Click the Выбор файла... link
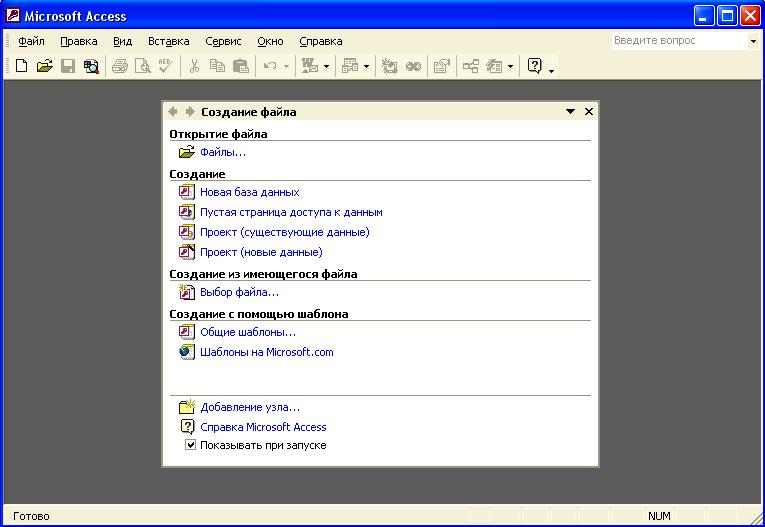The width and height of the screenshot is (765, 527). pos(240,292)
